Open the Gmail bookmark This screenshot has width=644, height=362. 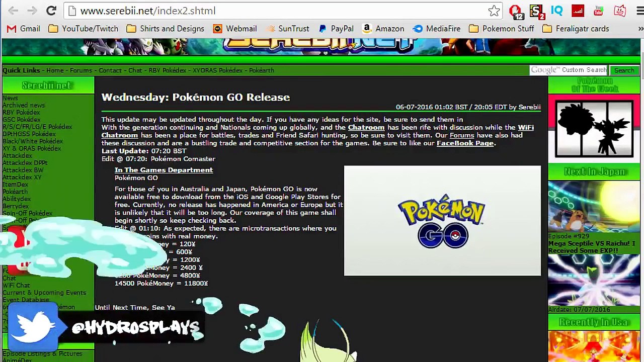(24, 29)
